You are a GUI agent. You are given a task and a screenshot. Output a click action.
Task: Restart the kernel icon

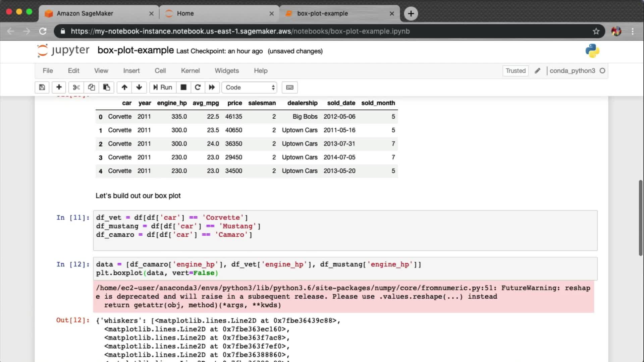coord(198,87)
